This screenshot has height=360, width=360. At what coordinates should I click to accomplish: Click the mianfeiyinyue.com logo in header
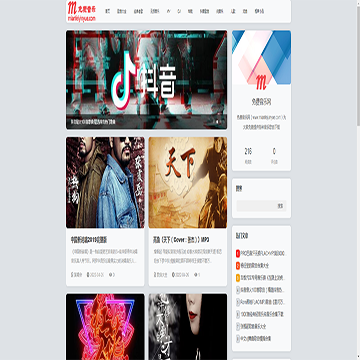82,11
